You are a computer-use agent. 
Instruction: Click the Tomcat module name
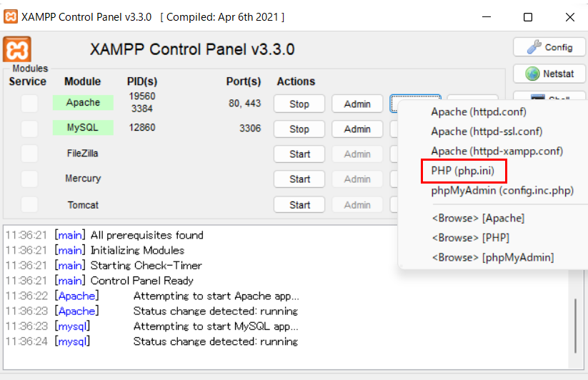pos(83,205)
